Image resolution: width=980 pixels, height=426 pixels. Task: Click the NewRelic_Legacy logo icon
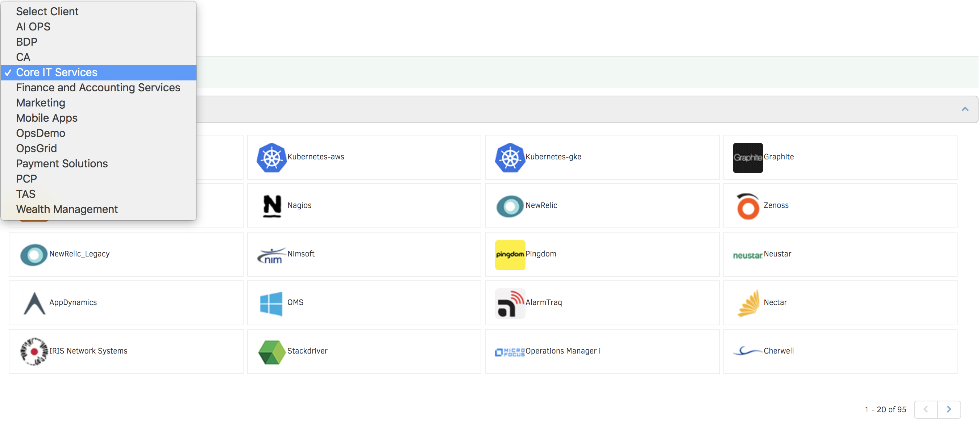(34, 254)
